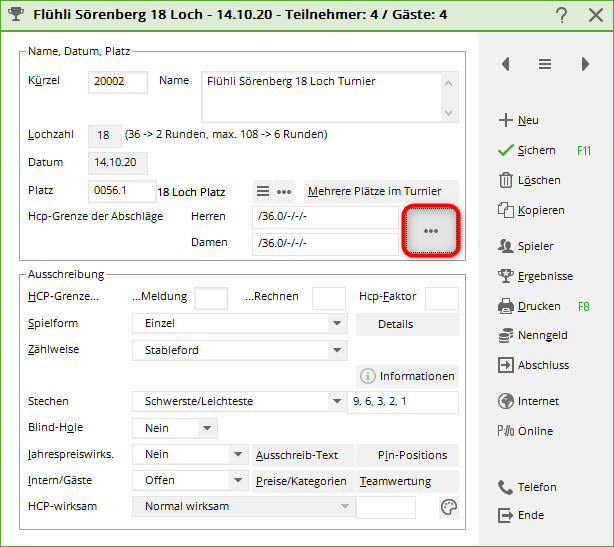Open Ergebnisse trophy results

(x=505, y=276)
